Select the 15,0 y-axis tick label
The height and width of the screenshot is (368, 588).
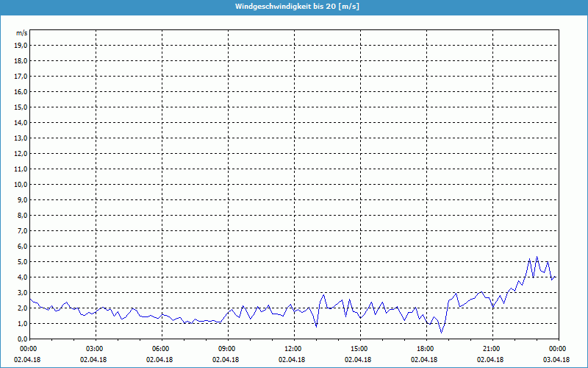coord(21,107)
